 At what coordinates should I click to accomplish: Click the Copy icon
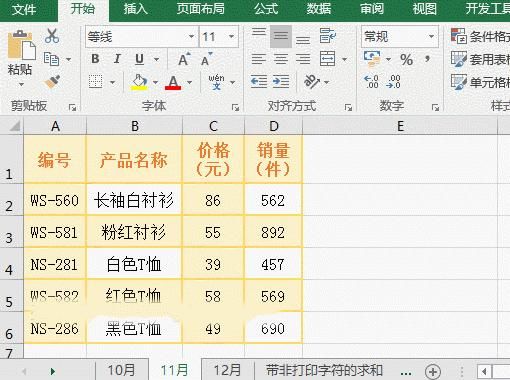[x=51, y=59]
